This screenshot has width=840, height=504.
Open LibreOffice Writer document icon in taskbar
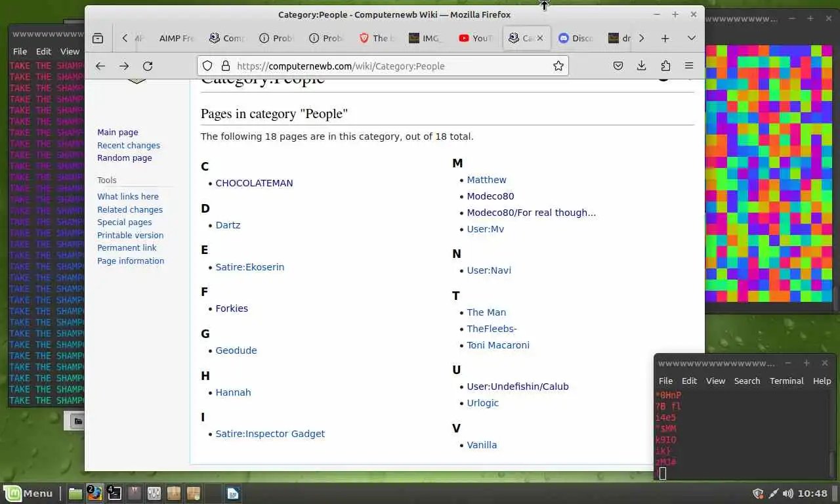233,493
